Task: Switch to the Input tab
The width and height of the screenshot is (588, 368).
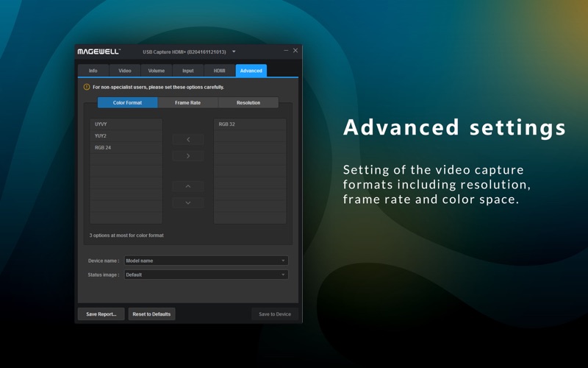Action: point(188,71)
